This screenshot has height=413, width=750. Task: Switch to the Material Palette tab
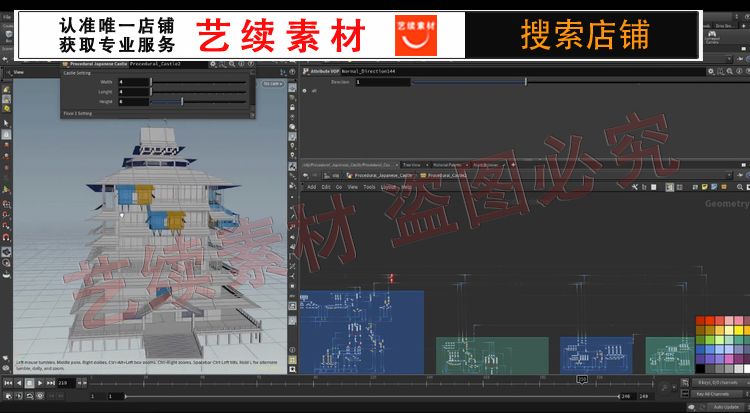(448, 165)
